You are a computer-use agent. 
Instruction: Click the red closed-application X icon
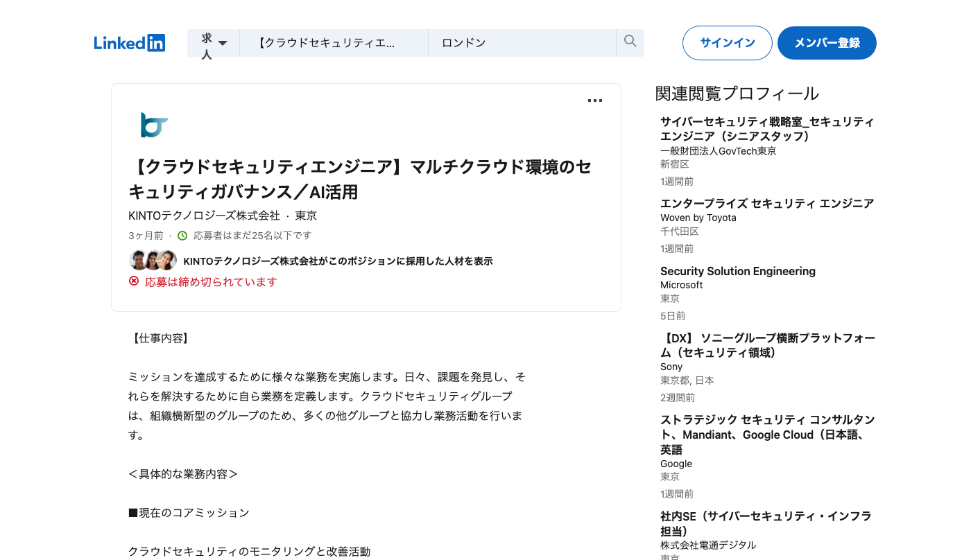tap(134, 281)
